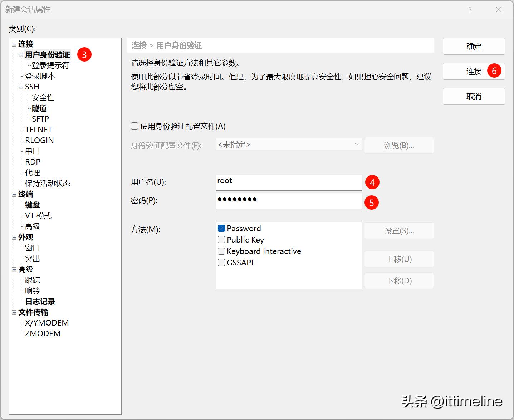Select 隧道 in the category tree
Image resolution: width=514 pixels, height=420 pixels.
coord(39,108)
